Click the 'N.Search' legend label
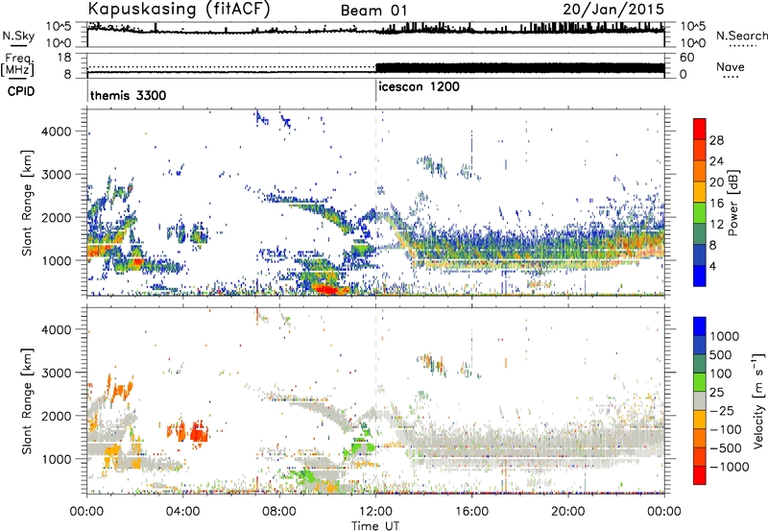Screen dimensions: 768x532 pyautogui.click(x=741, y=36)
